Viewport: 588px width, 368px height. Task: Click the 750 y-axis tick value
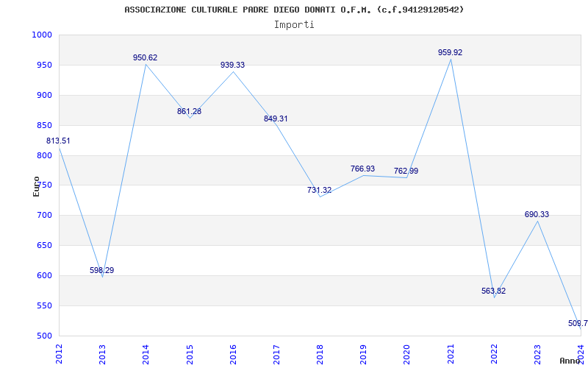(44, 185)
